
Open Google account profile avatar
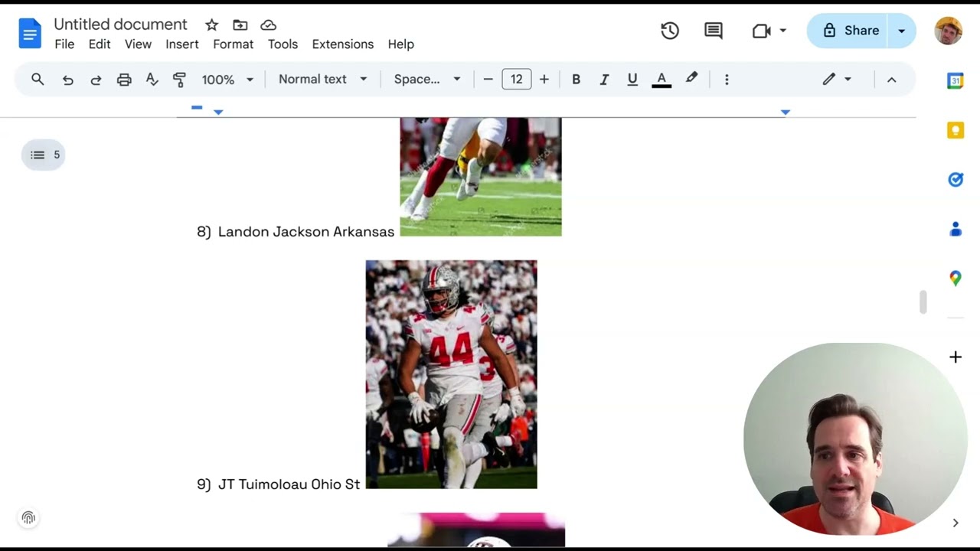pyautogui.click(x=948, y=31)
